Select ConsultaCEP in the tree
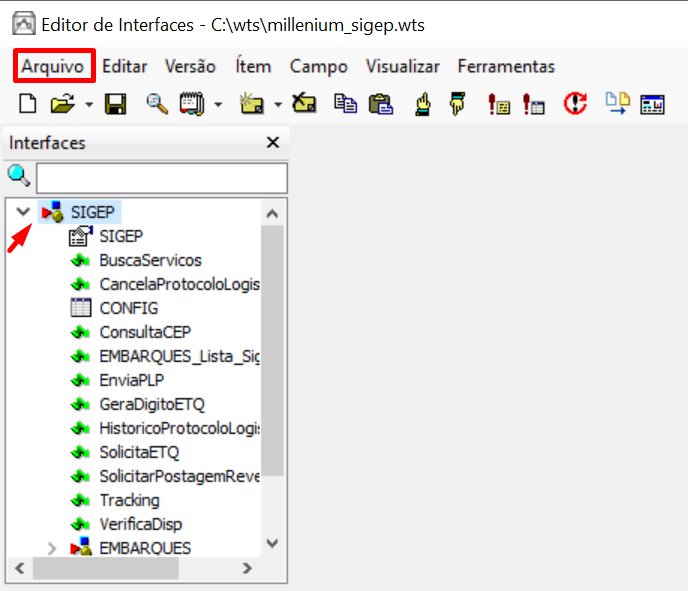This screenshot has width=688, height=591. tap(145, 333)
